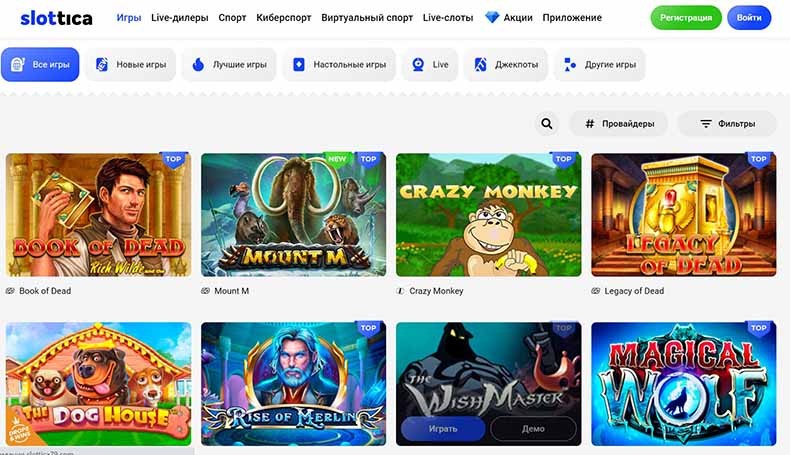Click the card icon in Настольные игры

tap(299, 64)
